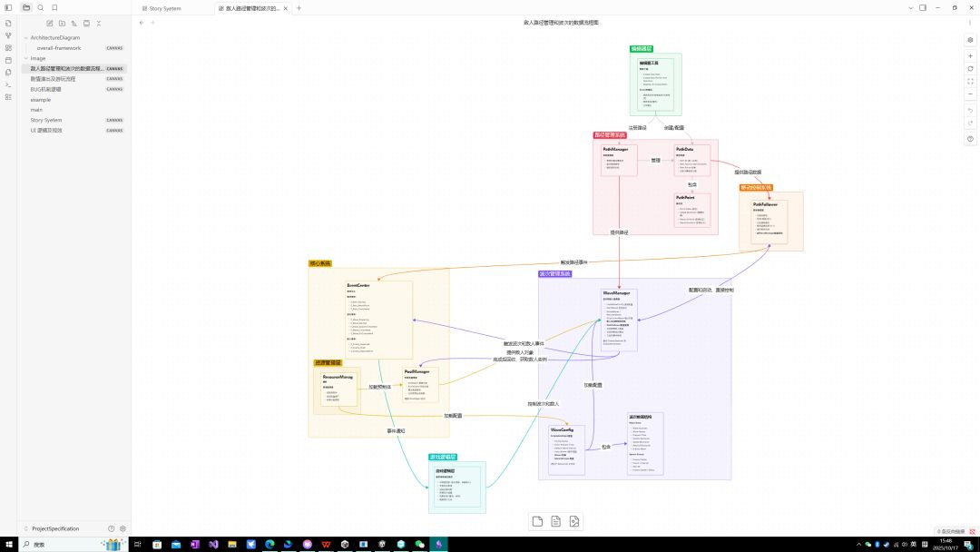Open the BUG机制逻辑 canvas file

[x=73, y=89]
